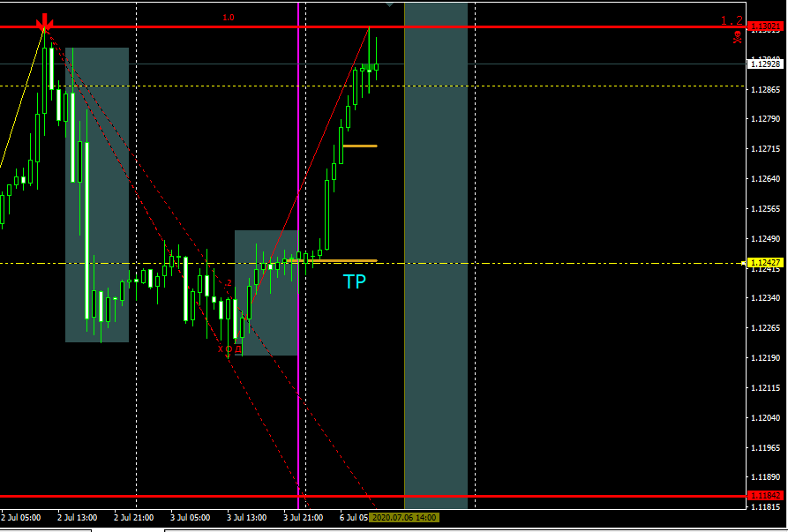Select the upper short orange horizontal segment
The width and height of the screenshot is (788, 532).
[x=360, y=146]
